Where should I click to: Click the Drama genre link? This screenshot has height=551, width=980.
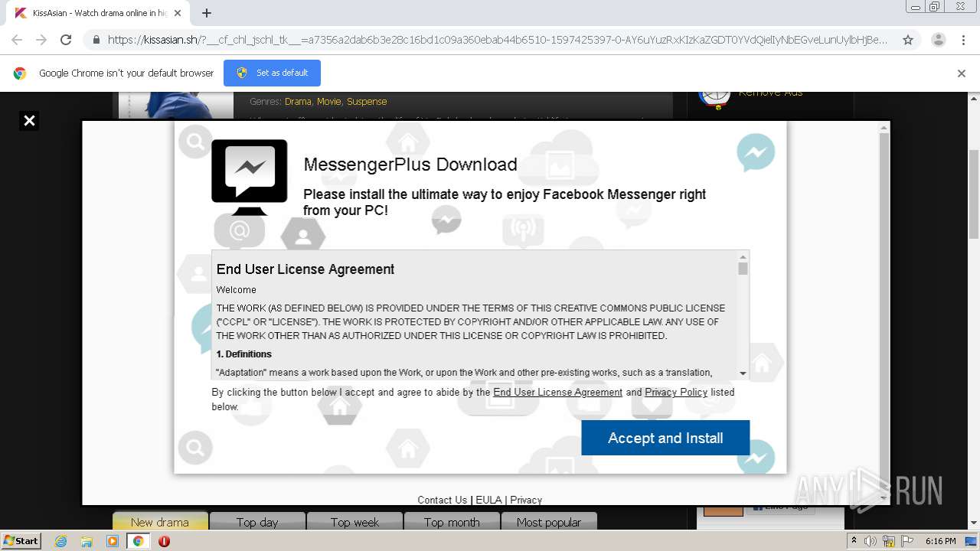[298, 101]
